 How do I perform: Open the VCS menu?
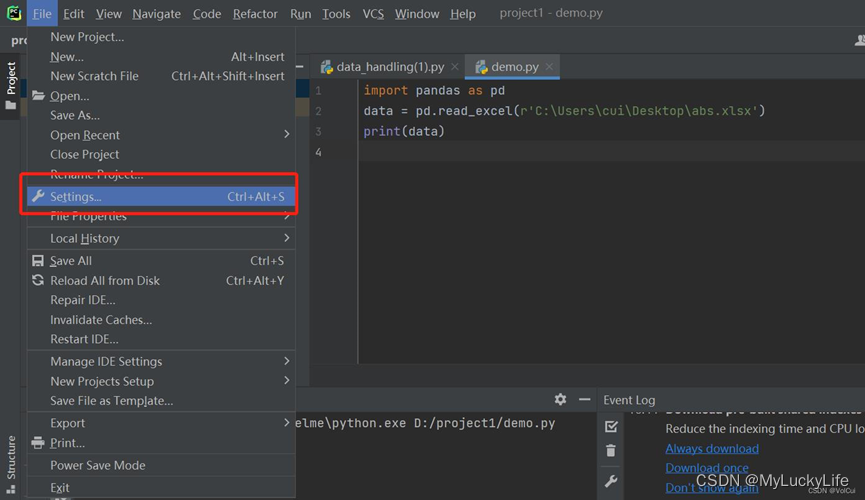(373, 13)
